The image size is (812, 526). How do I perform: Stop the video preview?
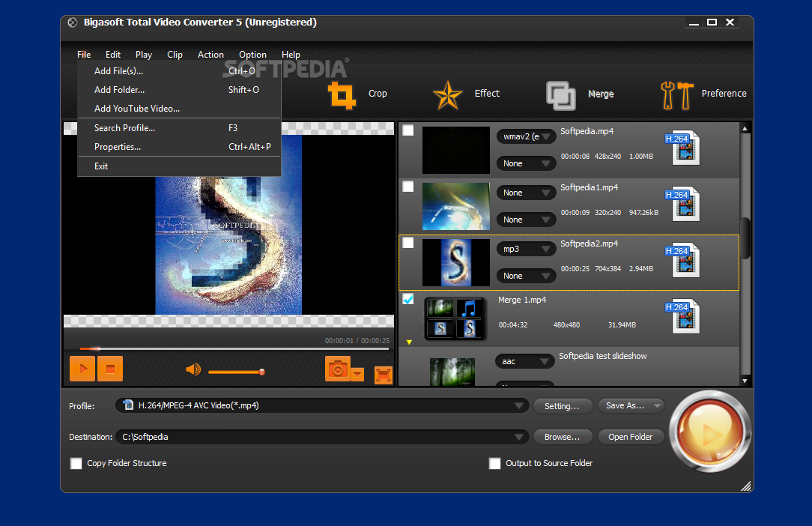(x=110, y=369)
